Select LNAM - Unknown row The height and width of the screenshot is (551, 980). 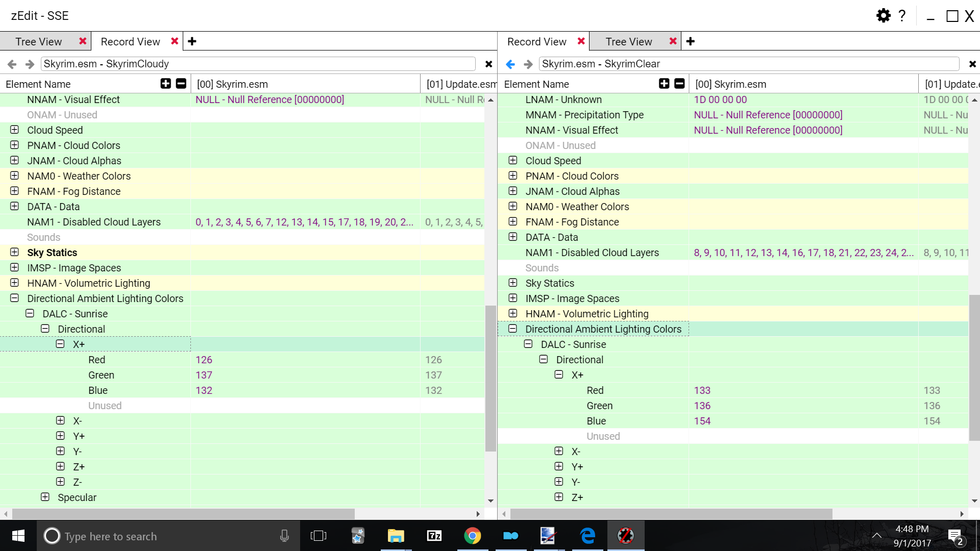pyautogui.click(x=733, y=99)
